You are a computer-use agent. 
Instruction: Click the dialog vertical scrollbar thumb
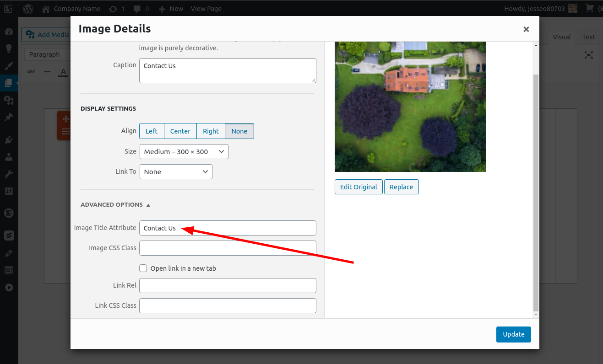536,193
